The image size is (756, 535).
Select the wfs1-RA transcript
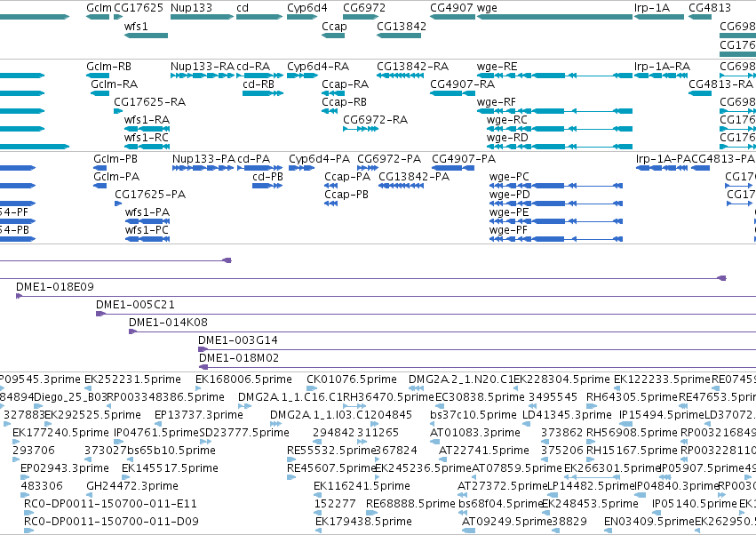[147, 129]
